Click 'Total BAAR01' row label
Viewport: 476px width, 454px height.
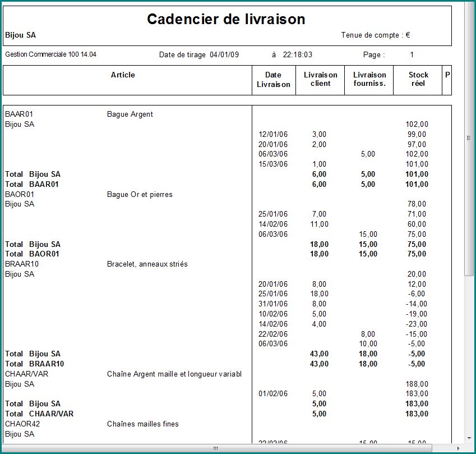32,185
